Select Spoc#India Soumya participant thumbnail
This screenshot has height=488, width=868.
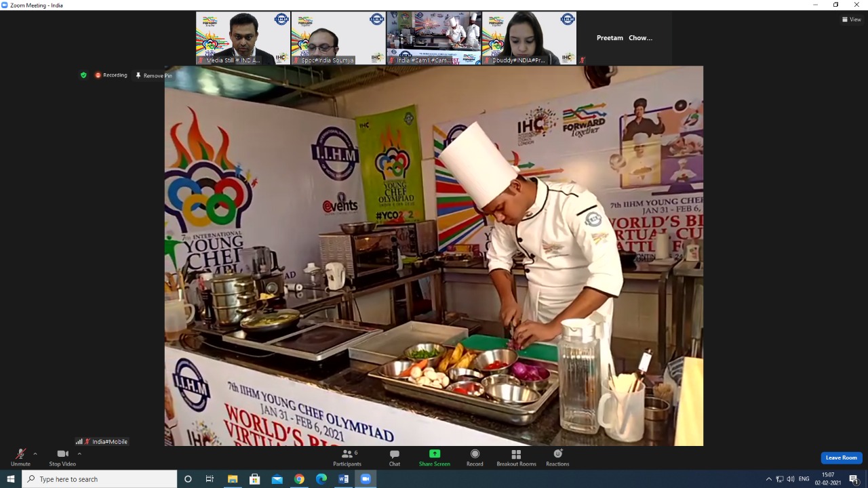tap(338, 38)
